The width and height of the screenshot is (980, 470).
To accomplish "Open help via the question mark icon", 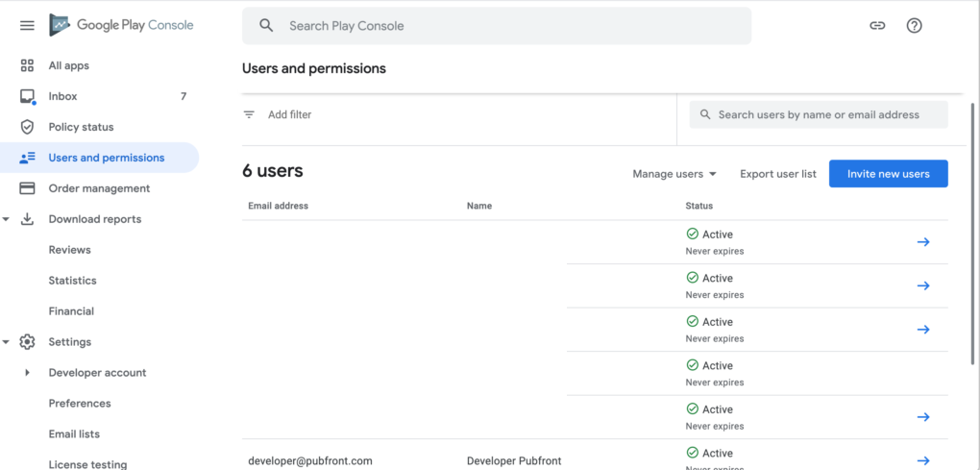I will [x=915, y=26].
